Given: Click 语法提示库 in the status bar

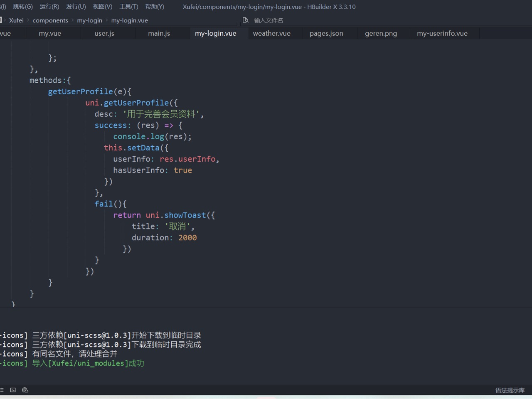Looking at the screenshot, I should (510, 390).
